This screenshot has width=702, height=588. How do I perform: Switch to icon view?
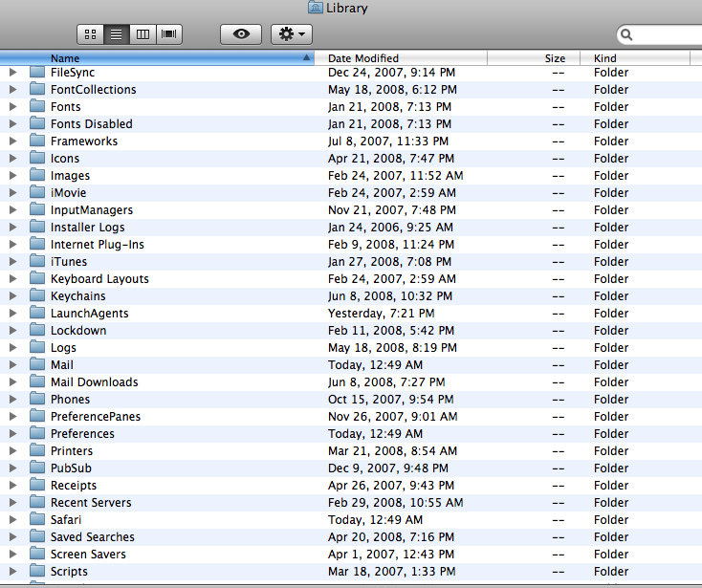91,34
